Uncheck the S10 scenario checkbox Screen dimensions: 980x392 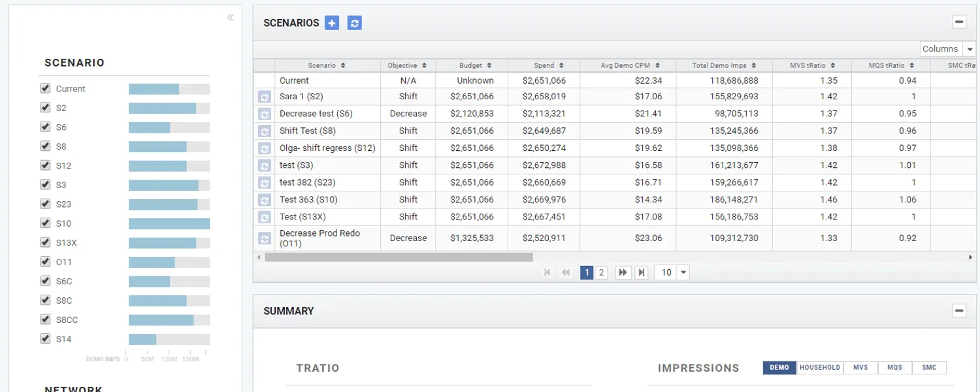coord(45,223)
